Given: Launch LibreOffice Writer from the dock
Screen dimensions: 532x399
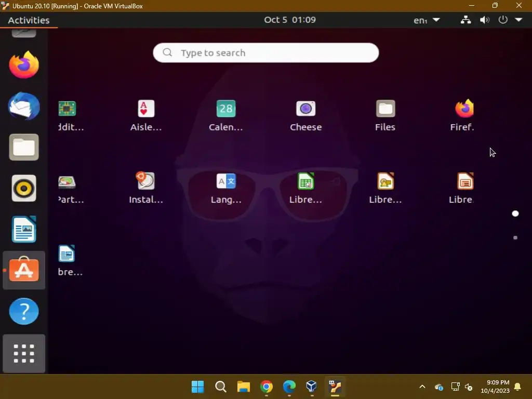Looking at the screenshot, I should coord(24,229).
